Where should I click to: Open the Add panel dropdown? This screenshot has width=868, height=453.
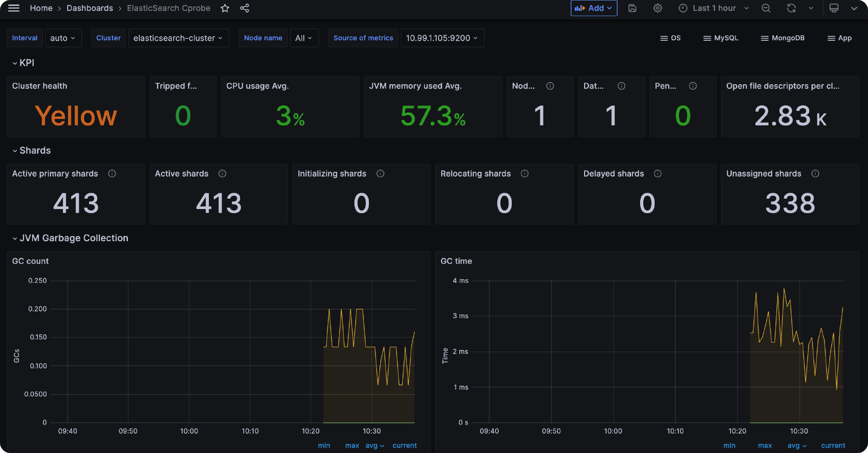594,8
